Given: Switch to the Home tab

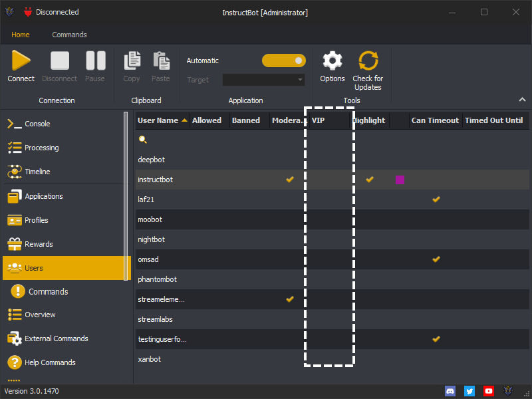Looking at the screenshot, I should (21, 35).
